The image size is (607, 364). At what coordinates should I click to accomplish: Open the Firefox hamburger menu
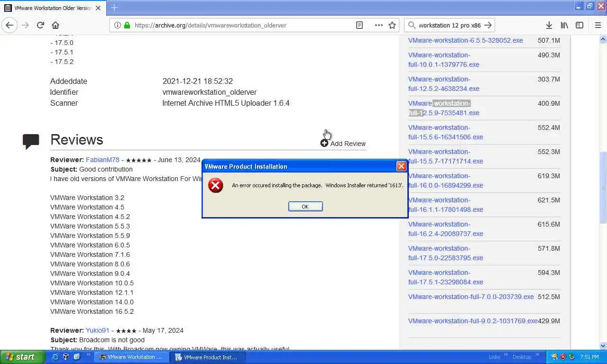point(598,25)
